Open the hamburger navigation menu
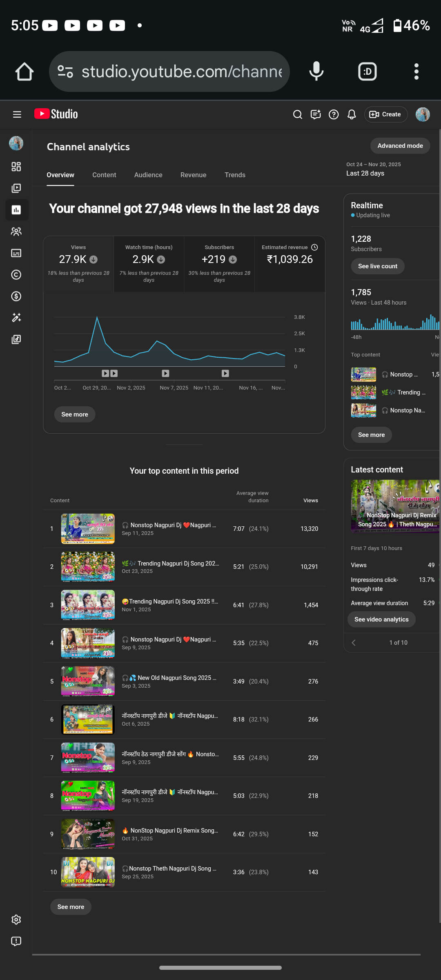 [17, 114]
